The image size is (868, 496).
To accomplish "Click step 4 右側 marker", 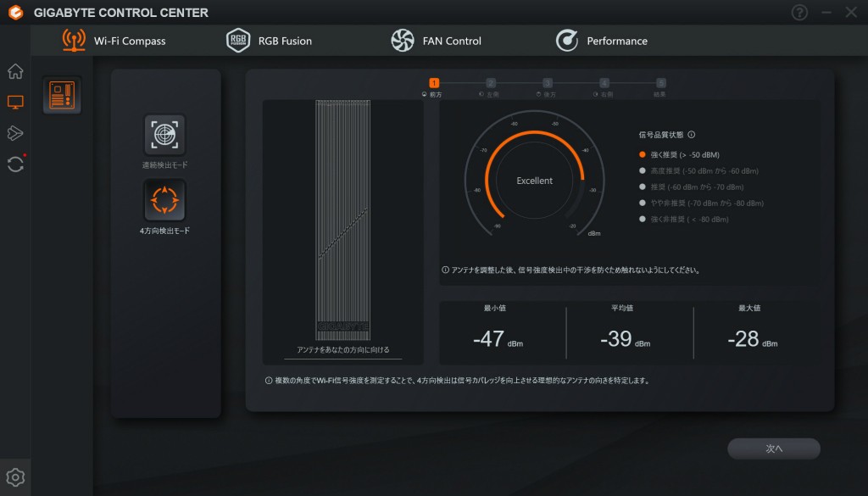I will (x=604, y=83).
